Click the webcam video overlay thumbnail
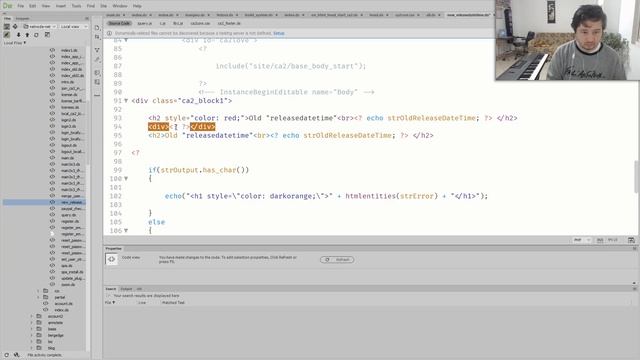 tap(567, 40)
